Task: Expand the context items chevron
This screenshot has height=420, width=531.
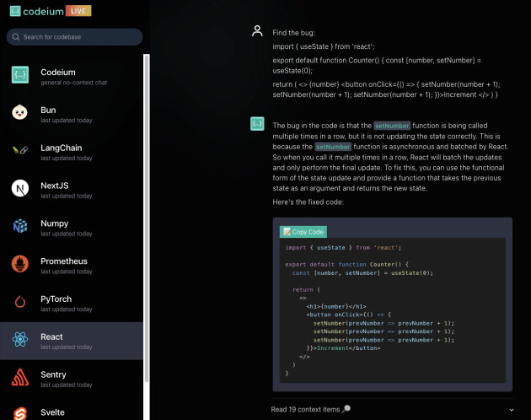Action: tap(511, 410)
